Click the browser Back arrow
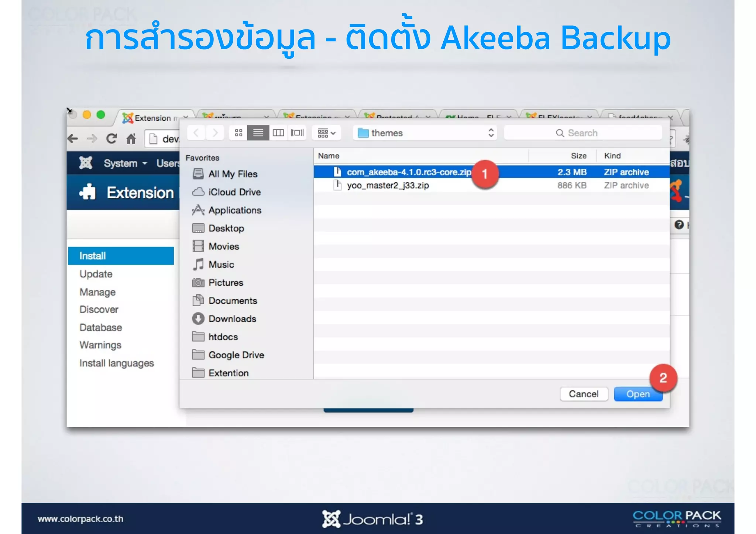Screen dimensions: 756x534 (73, 139)
